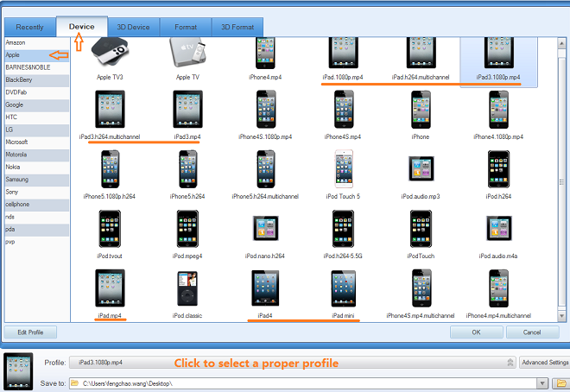Image resolution: width=570 pixels, height=392 pixels.
Task: Select the iPod.h264 profile
Action: point(499,169)
